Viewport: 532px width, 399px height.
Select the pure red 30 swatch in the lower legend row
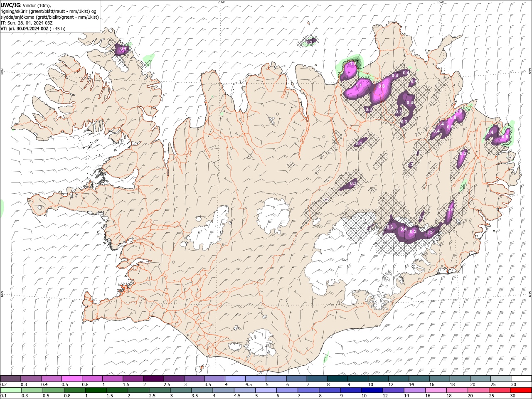pyautogui.click(x=521, y=390)
